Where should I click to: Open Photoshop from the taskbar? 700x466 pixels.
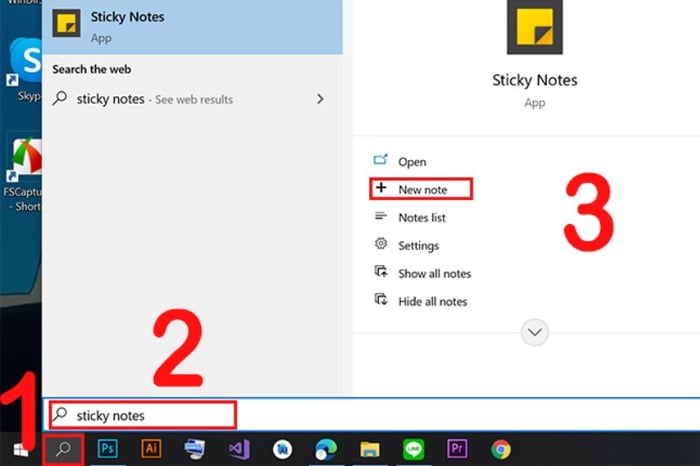coord(108,449)
